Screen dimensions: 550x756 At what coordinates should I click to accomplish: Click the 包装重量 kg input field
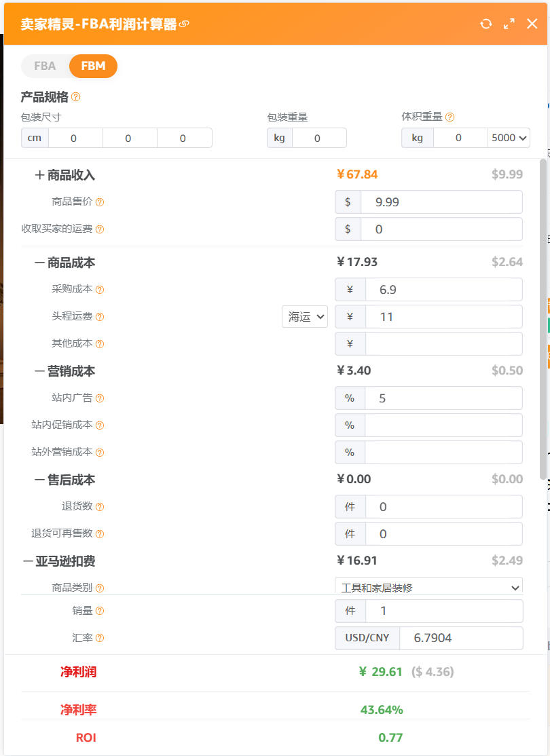[x=319, y=138]
